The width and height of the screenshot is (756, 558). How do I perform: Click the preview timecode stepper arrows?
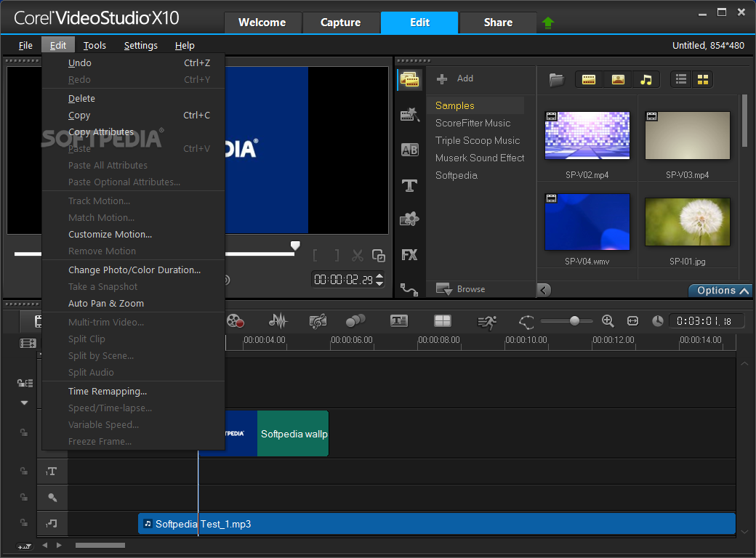tap(379, 280)
